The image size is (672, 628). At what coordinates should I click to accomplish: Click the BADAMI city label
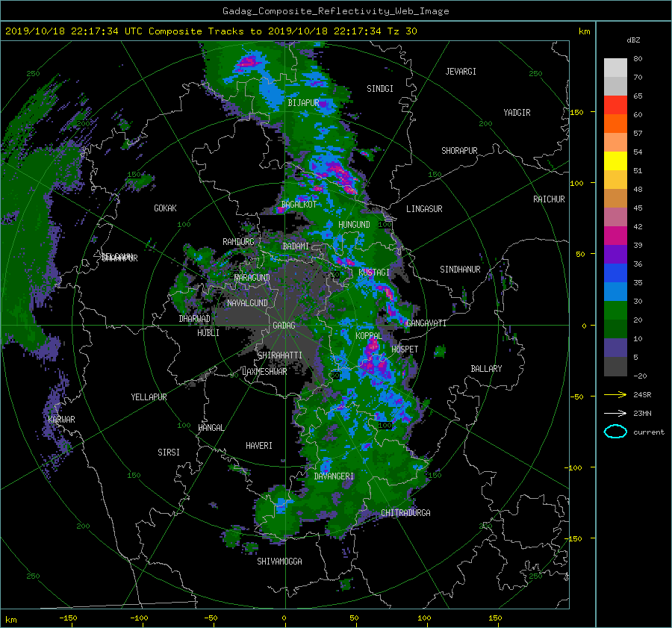pos(296,246)
